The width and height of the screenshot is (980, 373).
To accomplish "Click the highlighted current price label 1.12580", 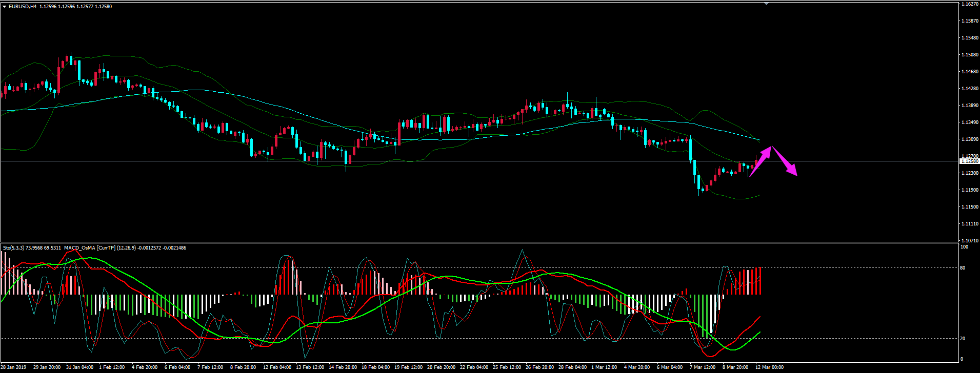I will coord(969,161).
